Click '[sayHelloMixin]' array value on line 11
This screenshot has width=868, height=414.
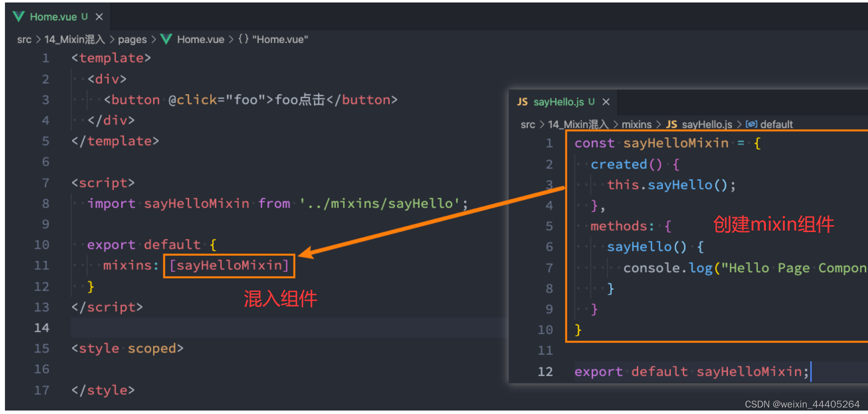click(x=229, y=266)
